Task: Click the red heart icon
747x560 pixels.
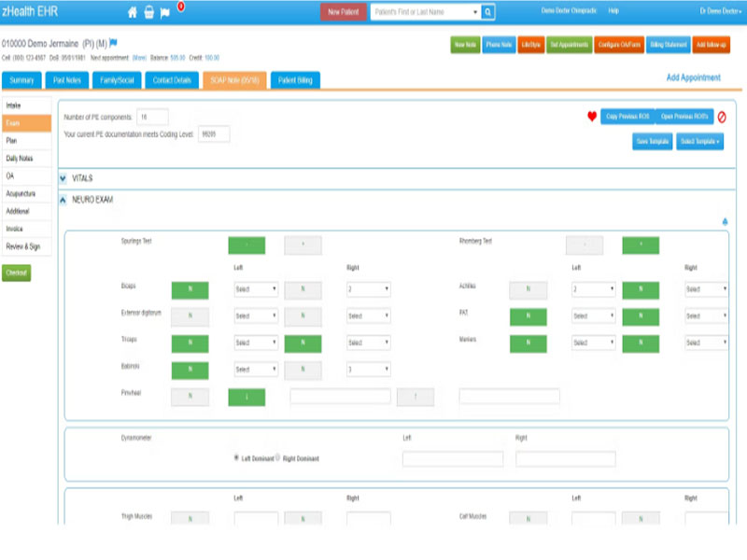Action: click(591, 117)
